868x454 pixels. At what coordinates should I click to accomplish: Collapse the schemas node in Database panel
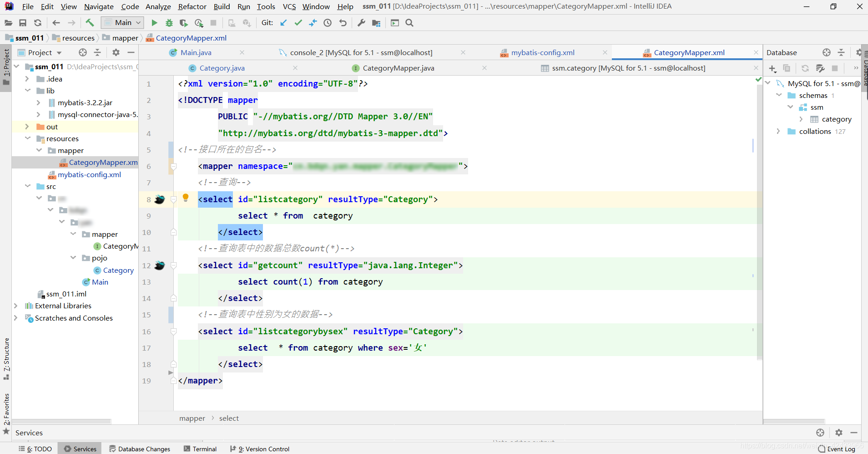coord(779,95)
